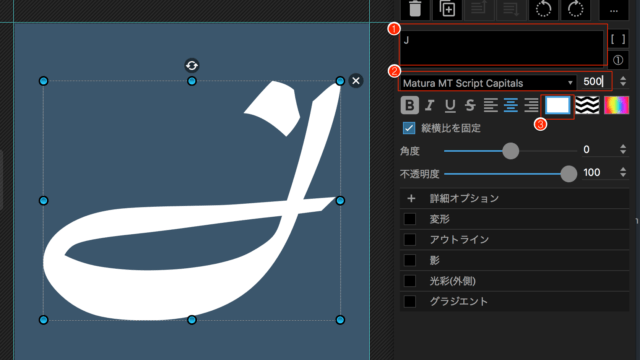This screenshot has width=640, height=360.
Task: Open the more options ellipsis button
Action: point(613,9)
